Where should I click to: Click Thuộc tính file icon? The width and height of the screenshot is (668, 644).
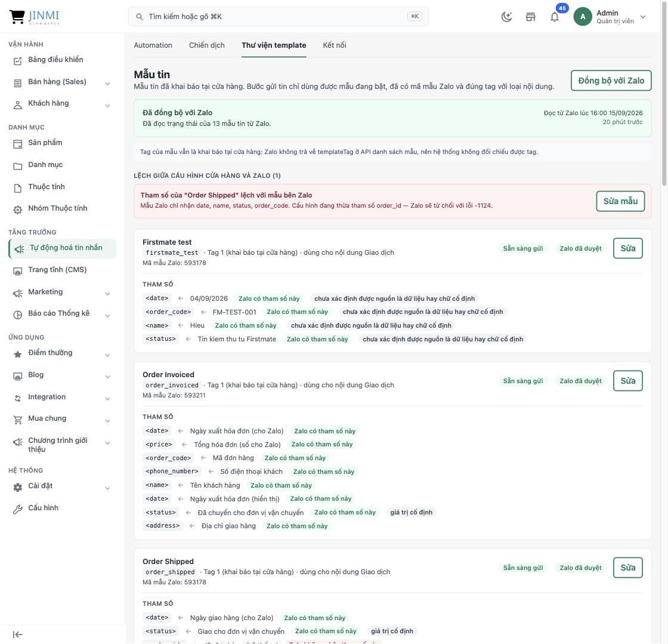(17, 188)
